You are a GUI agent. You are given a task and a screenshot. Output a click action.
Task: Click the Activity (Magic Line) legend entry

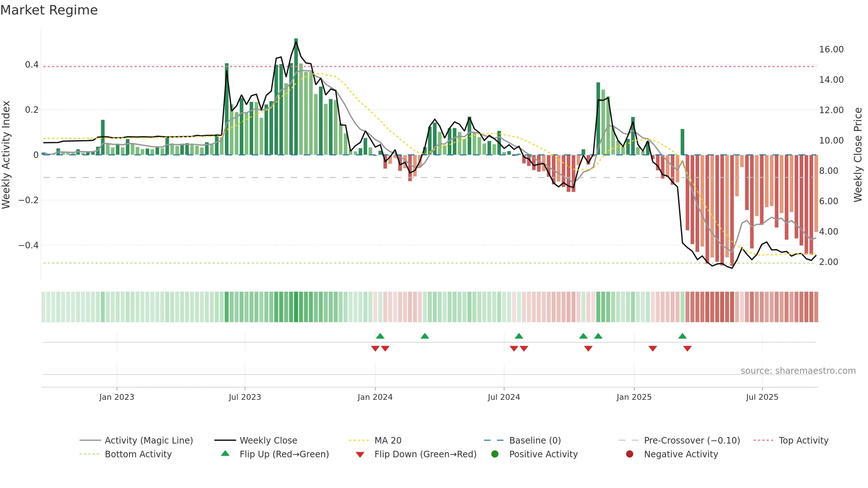[x=136, y=440]
